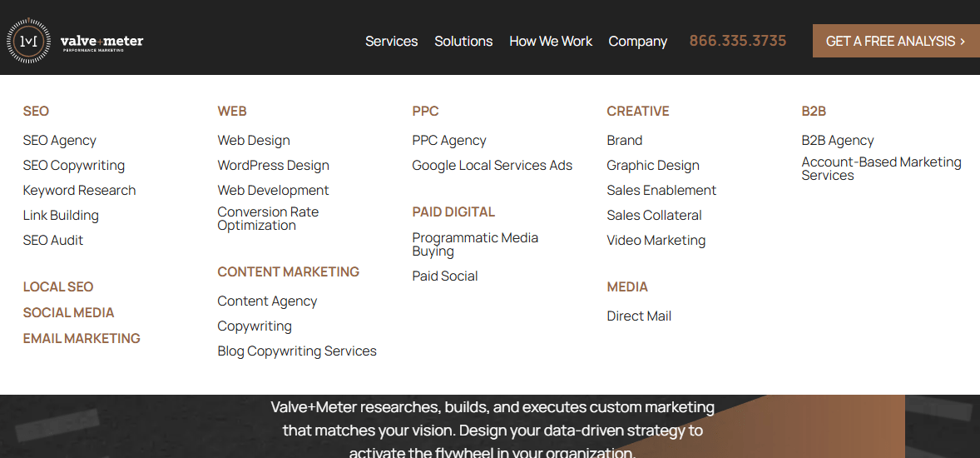Open the Paid Social link
Viewport: 980px width, 458px height.
tap(445, 276)
